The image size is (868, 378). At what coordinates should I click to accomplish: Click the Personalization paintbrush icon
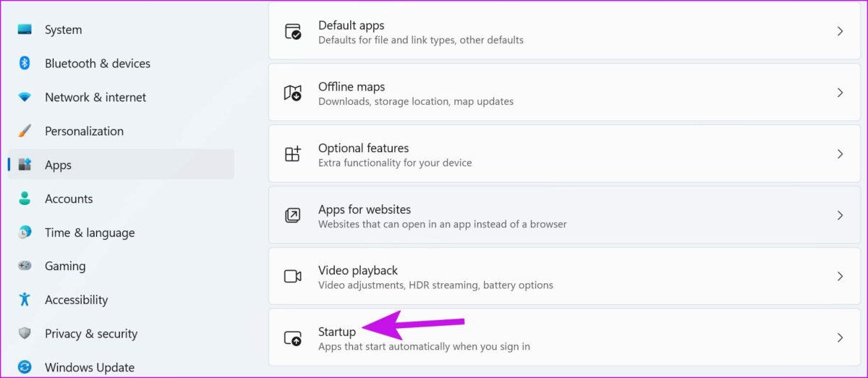(25, 131)
